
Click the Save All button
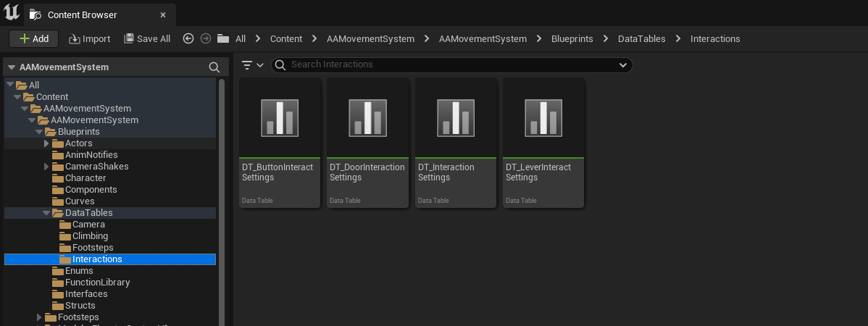(147, 39)
